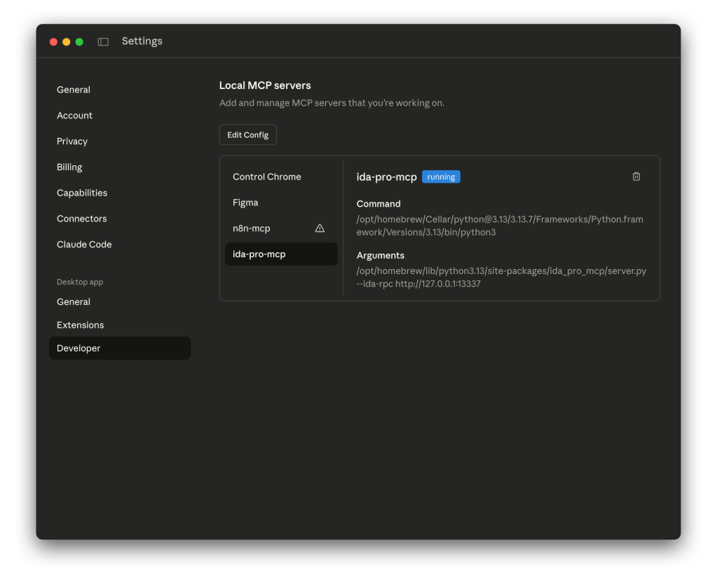The height and width of the screenshot is (588, 717).
Task: Select the ida-pro-mcp server entry
Action: tap(259, 254)
